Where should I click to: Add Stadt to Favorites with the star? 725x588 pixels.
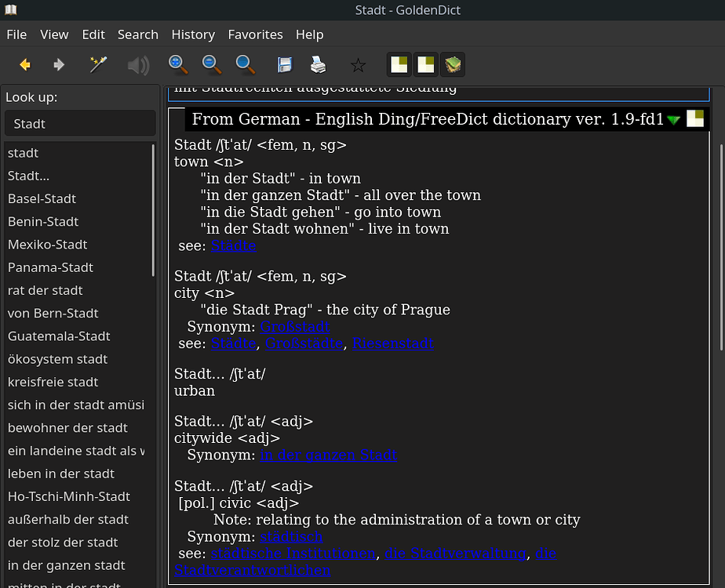click(x=358, y=65)
